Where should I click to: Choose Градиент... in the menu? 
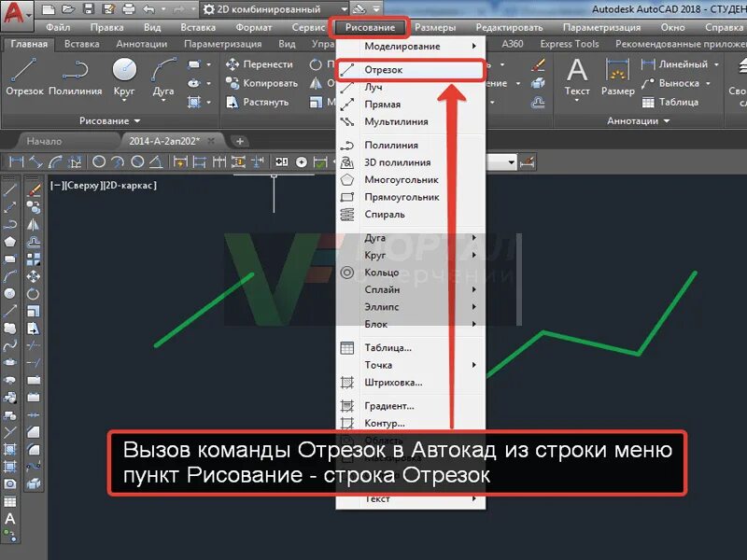coord(411,406)
